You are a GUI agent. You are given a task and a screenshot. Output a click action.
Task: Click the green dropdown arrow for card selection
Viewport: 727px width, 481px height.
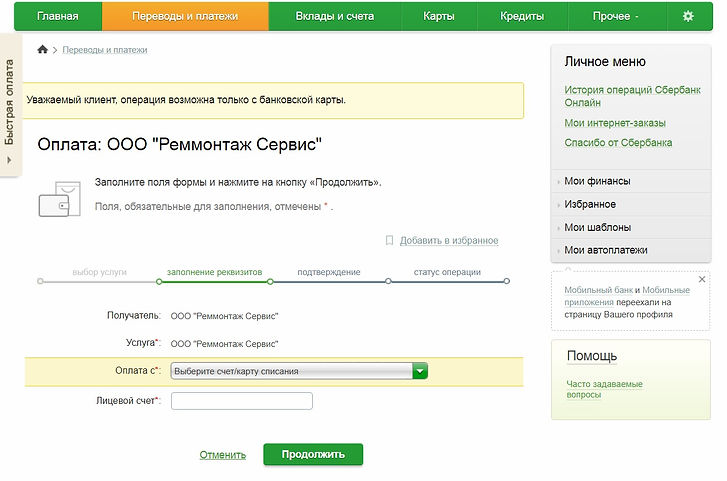pyautogui.click(x=420, y=371)
